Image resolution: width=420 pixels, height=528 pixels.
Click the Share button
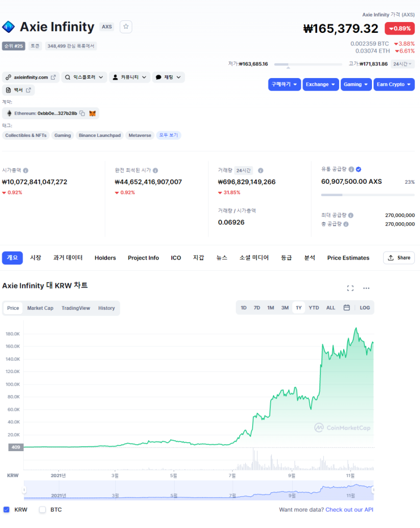[x=399, y=258]
